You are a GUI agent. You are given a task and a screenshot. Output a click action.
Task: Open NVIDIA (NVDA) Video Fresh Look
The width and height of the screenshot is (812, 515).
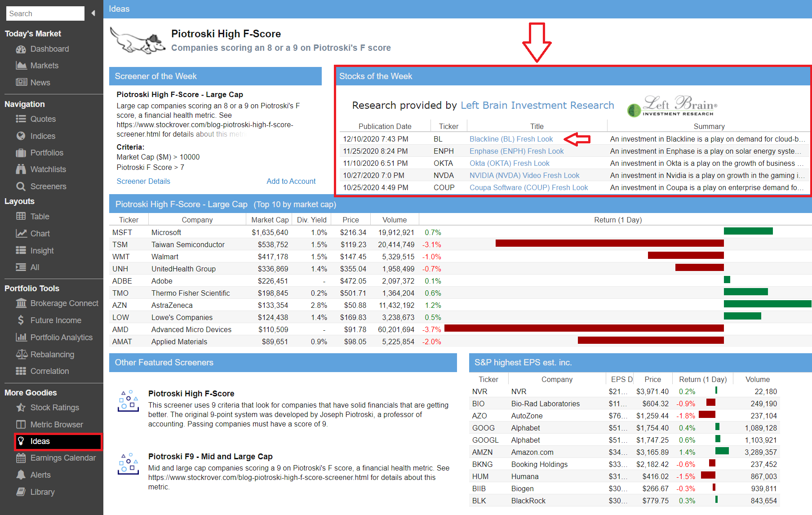pos(524,175)
